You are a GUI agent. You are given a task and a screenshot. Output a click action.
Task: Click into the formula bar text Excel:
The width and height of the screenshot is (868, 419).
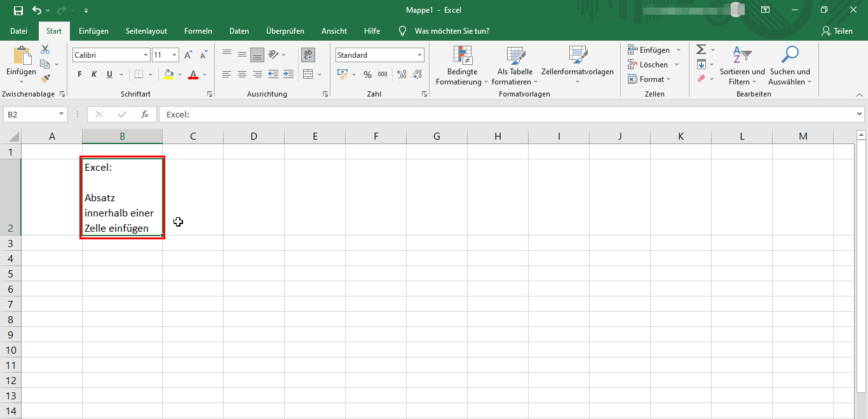pos(178,114)
